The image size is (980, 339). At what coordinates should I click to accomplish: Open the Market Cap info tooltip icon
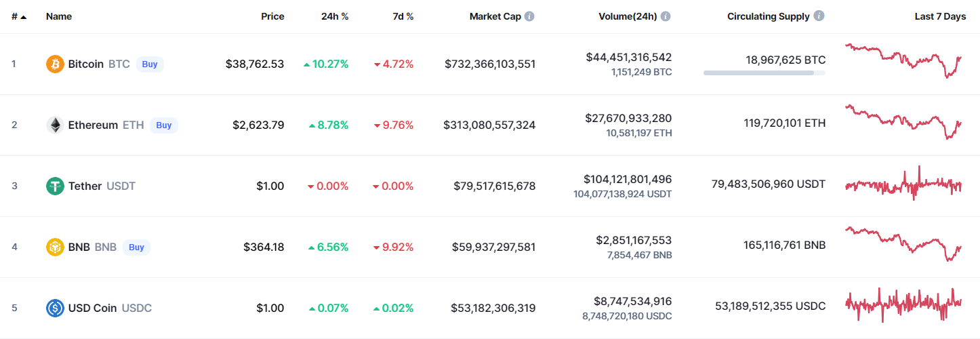click(529, 16)
